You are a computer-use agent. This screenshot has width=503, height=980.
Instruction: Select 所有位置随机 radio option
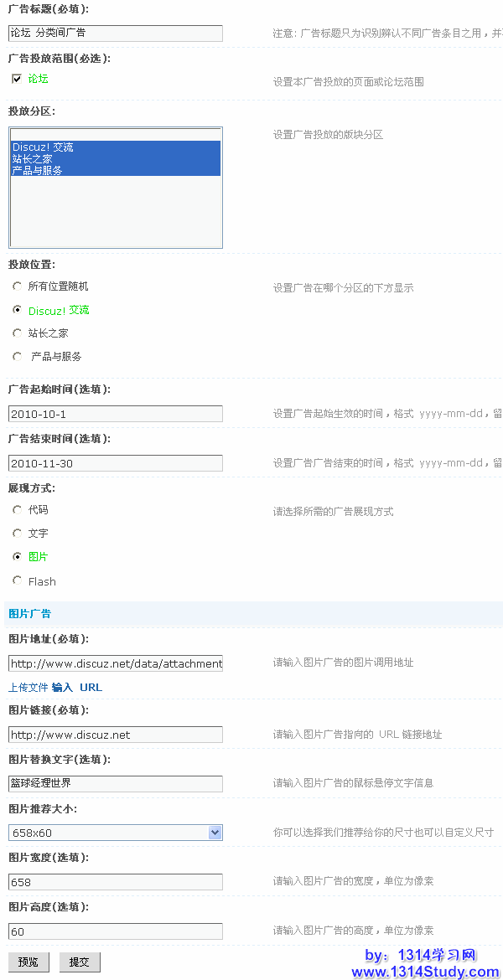coord(17,286)
